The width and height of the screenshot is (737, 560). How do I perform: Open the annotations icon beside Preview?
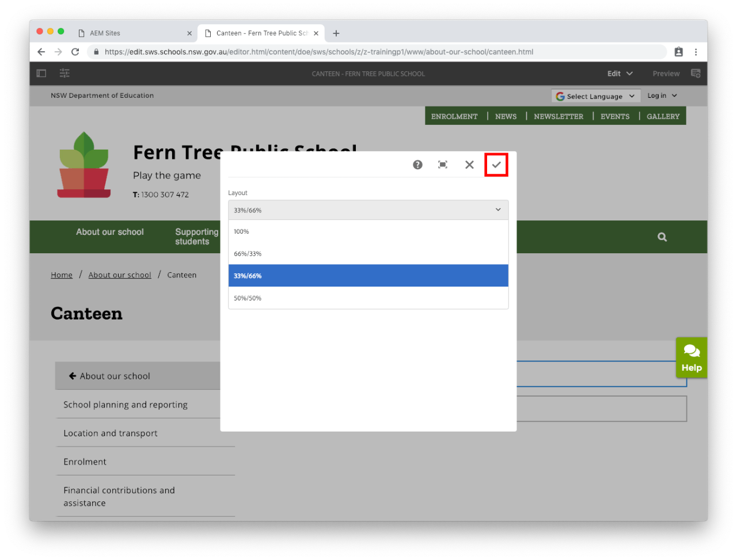(696, 74)
